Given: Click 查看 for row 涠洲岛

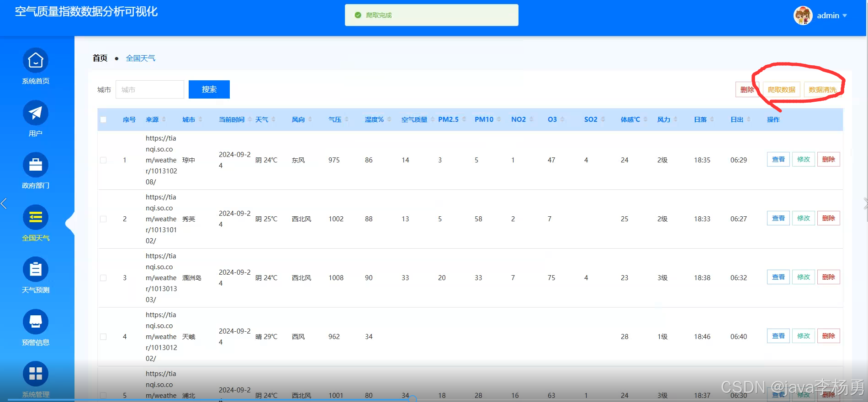Looking at the screenshot, I should [x=778, y=277].
